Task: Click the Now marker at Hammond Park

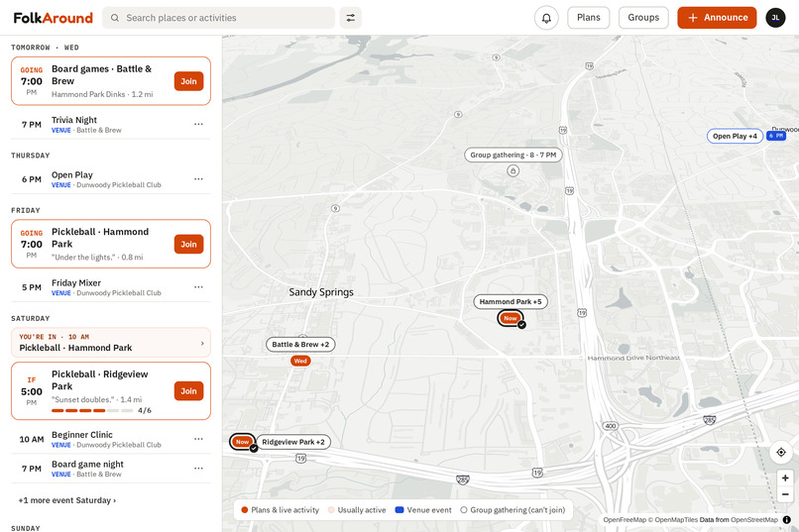Action: (x=511, y=318)
